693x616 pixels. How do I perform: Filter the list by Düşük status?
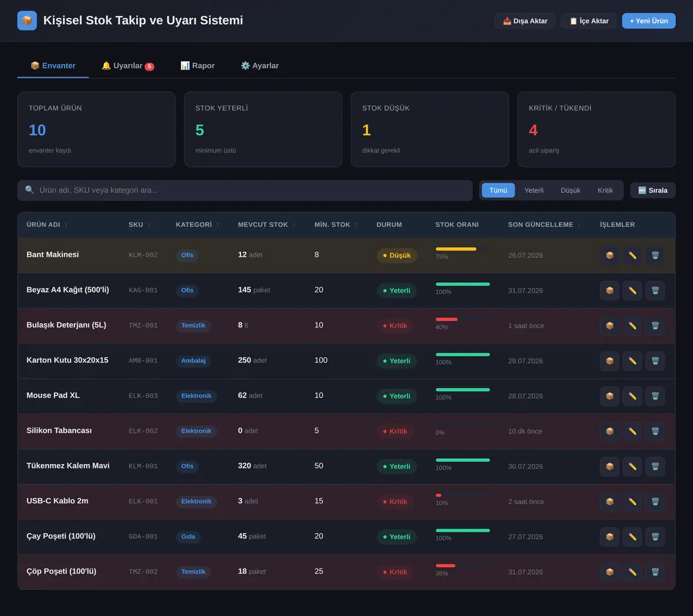pos(571,191)
